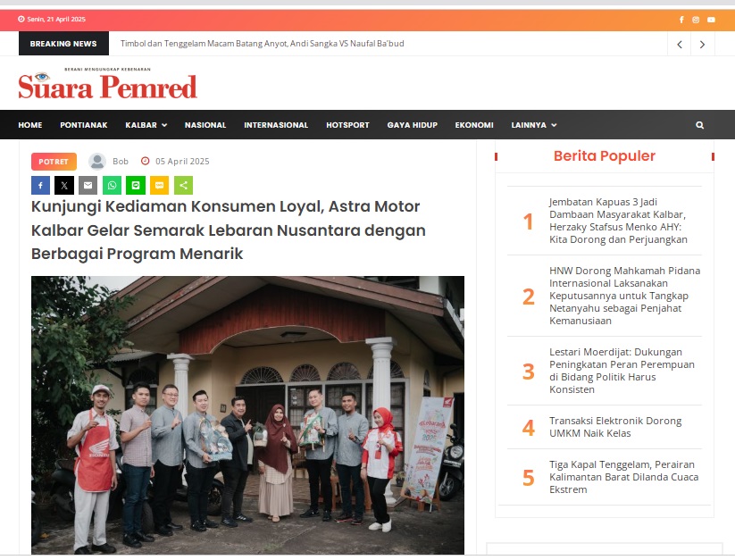
Task: Expand the KALBAR dropdown menu
Action: tap(146, 125)
